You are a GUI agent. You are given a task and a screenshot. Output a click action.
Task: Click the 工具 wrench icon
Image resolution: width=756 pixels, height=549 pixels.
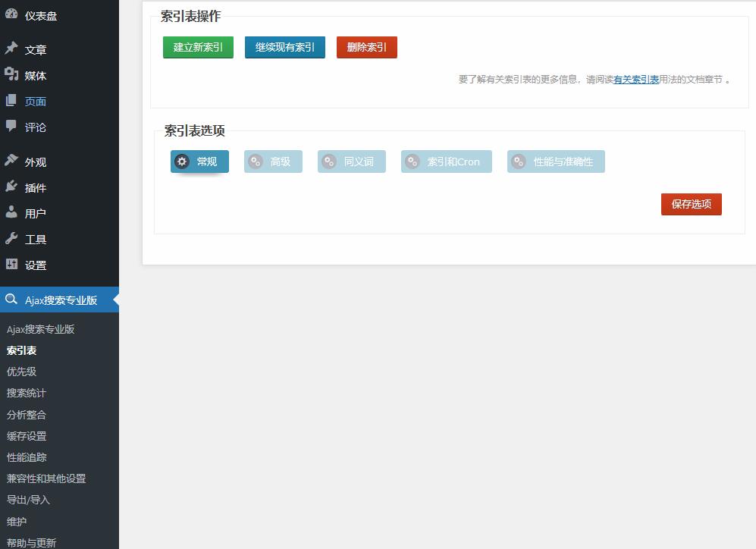coord(11,238)
